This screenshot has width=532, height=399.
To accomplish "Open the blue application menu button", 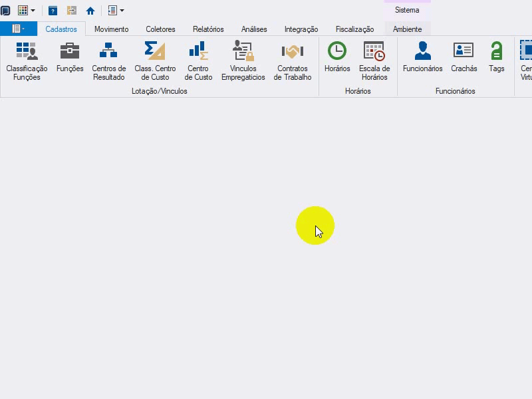I will (x=19, y=29).
